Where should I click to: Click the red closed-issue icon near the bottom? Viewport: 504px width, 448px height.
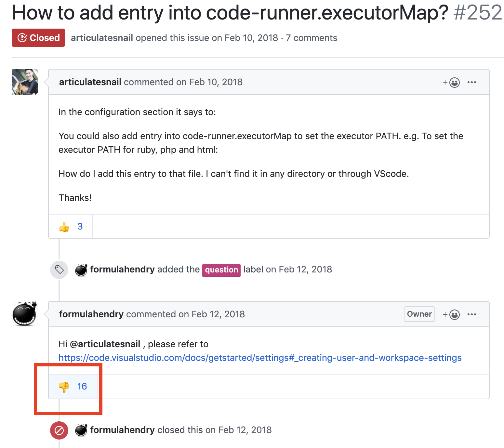(x=59, y=430)
